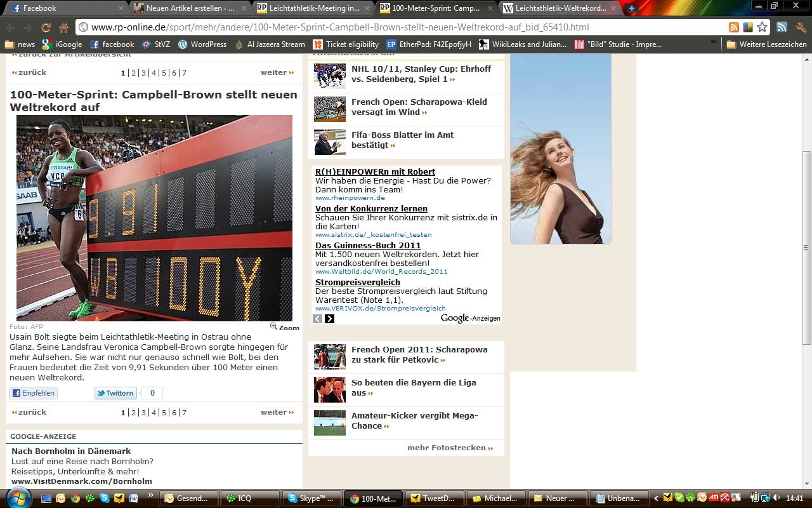Screen dimensions: 812x508
Task: Click Facebook Empfehlen button
Action: 34,393
